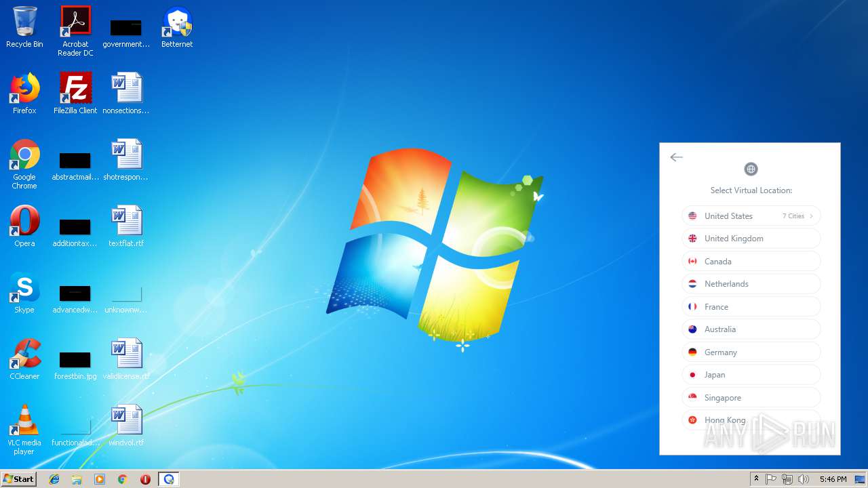Click the Canada flag icon

[692, 262]
